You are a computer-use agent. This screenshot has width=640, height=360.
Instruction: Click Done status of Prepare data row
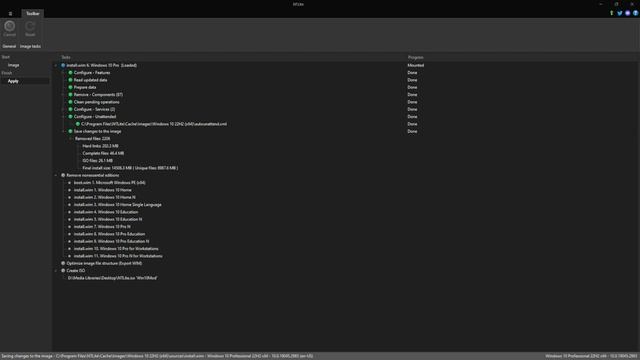coord(412,87)
